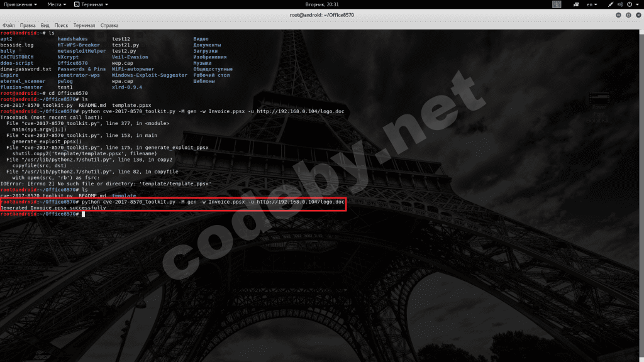Click the text xlrd-0.9.4
Image resolution: width=644 pixels, height=362 pixels.
pos(127,87)
